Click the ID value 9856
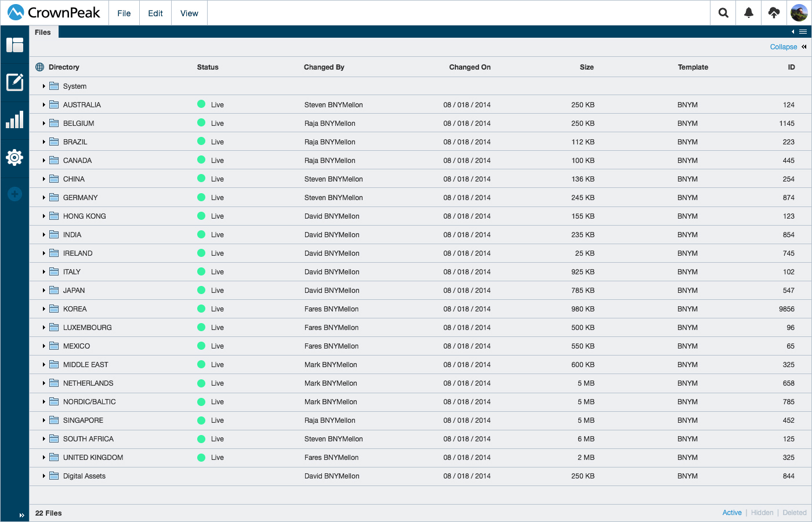 coord(786,309)
